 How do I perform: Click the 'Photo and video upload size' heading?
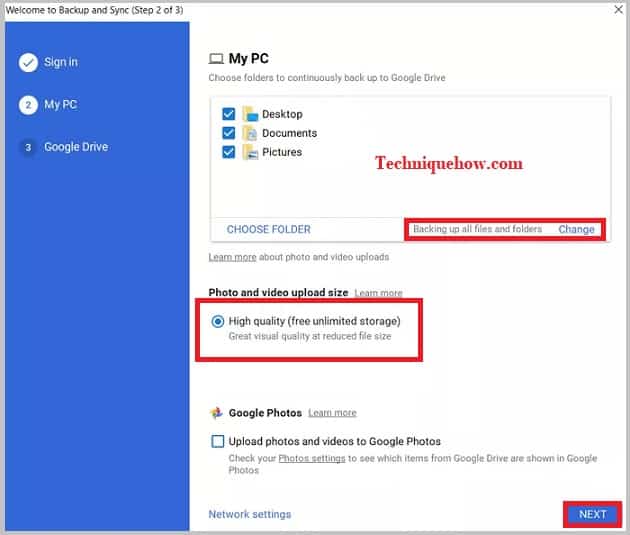pyautogui.click(x=278, y=292)
